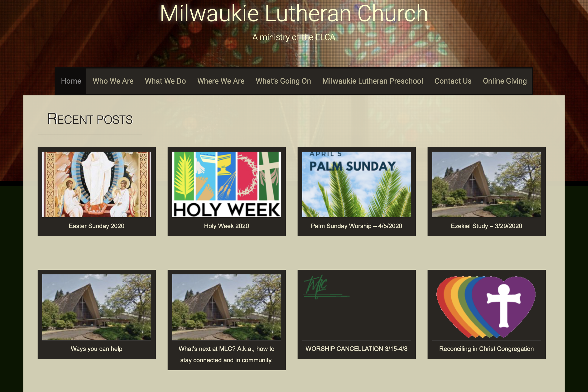
Task: Open What's Going On menu
Action: [x=283, y=81]
